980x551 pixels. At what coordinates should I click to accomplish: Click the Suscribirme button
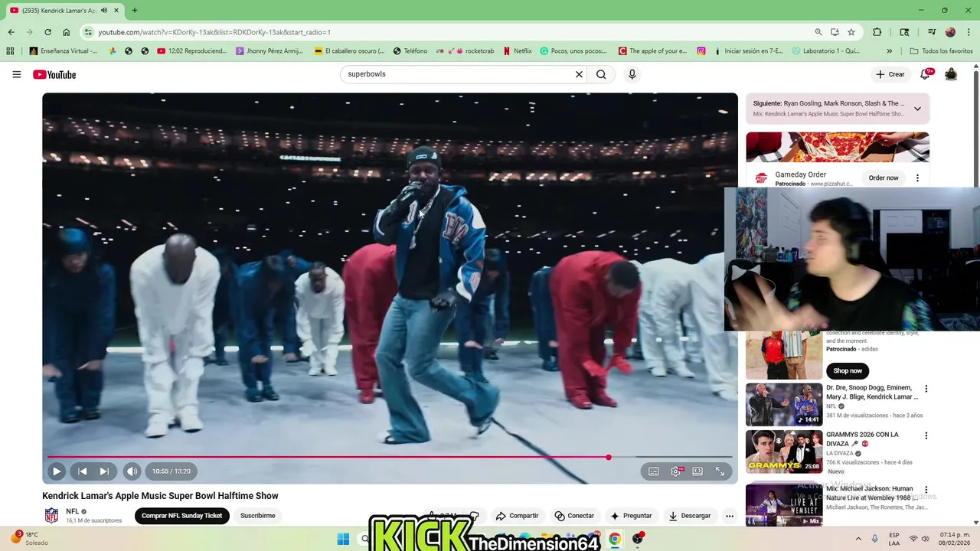pyautogui.click(x=258, y=516)
